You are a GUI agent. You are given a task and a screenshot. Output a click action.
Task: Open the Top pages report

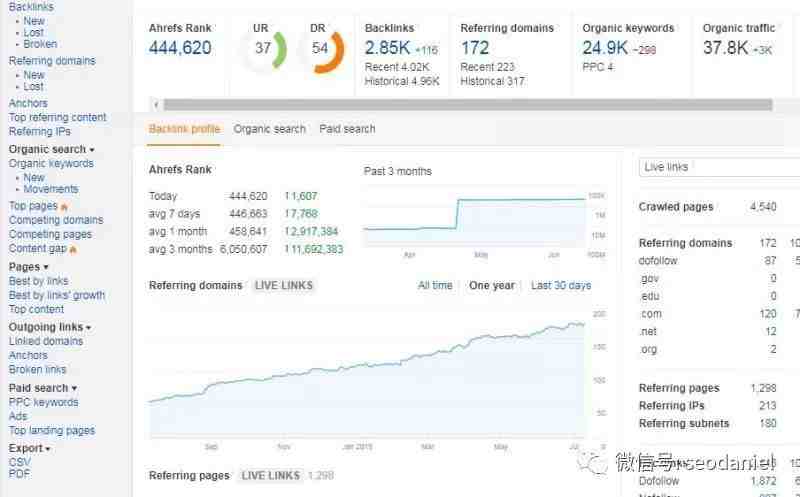[33, 206]
